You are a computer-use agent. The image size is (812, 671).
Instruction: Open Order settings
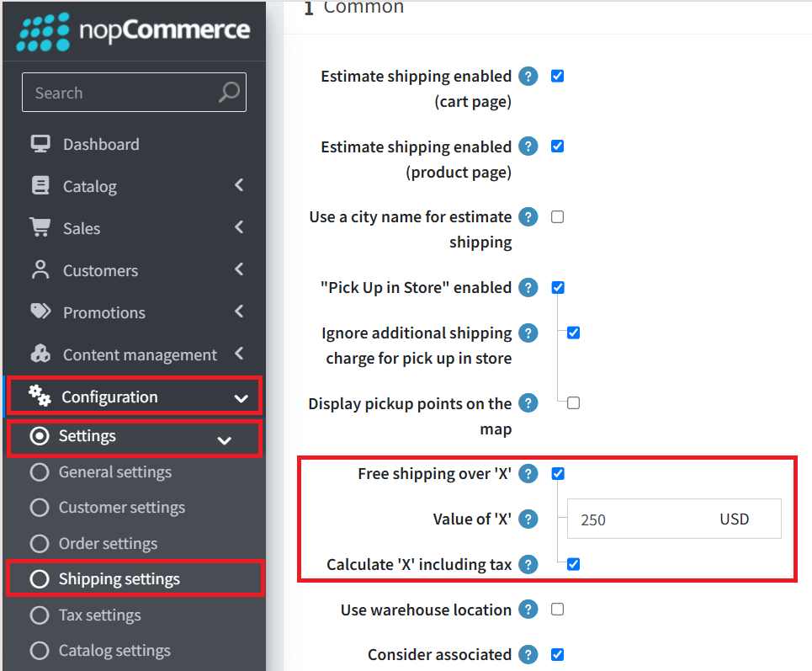coord(108,544)
